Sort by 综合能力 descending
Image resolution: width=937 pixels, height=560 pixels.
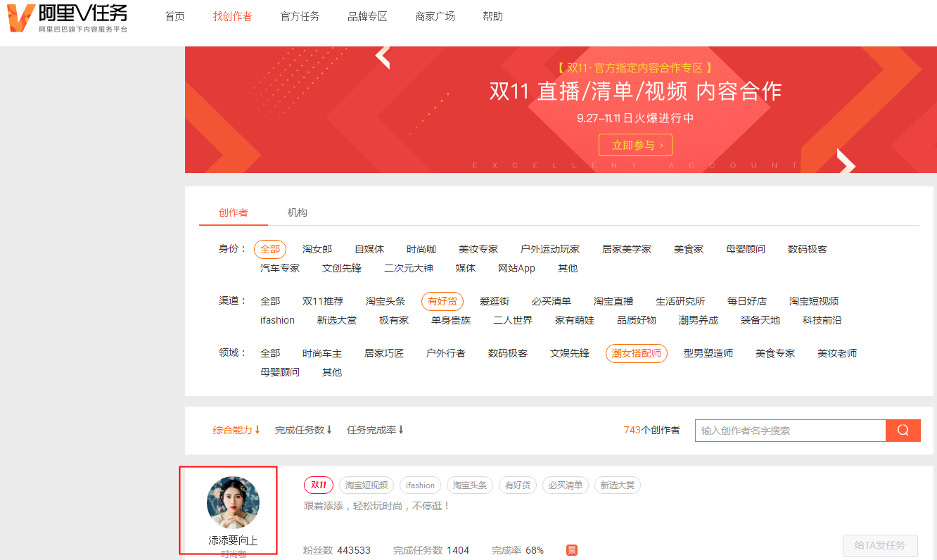pyautogui.click(x=236, y=430)
